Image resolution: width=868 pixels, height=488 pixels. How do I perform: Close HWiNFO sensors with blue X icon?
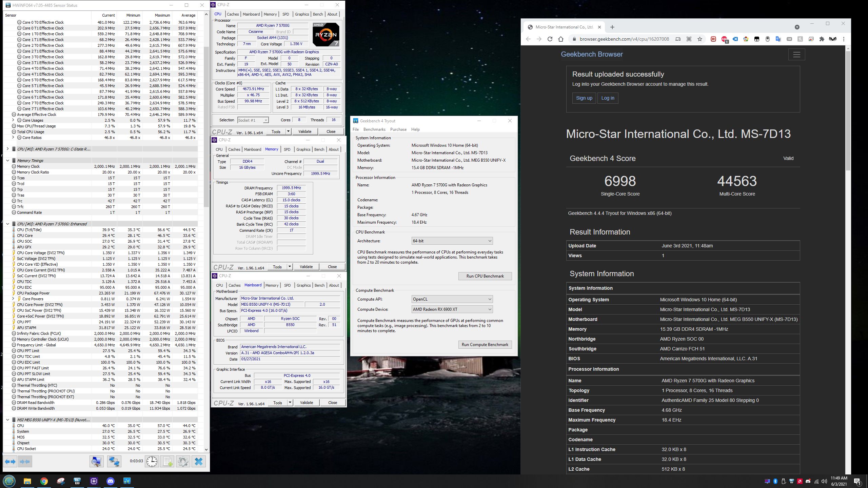pos(199,462)
